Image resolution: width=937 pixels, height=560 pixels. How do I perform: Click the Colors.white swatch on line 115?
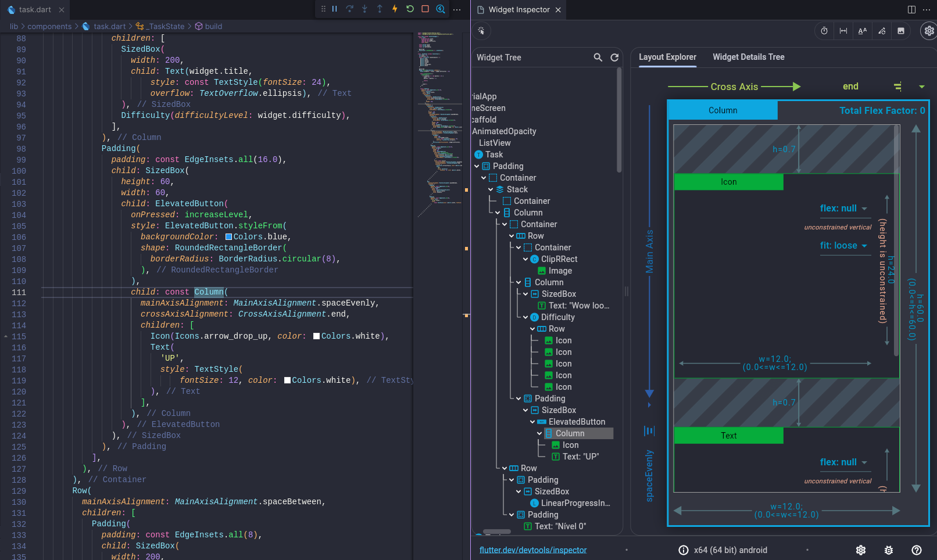[x=316, y=336]
